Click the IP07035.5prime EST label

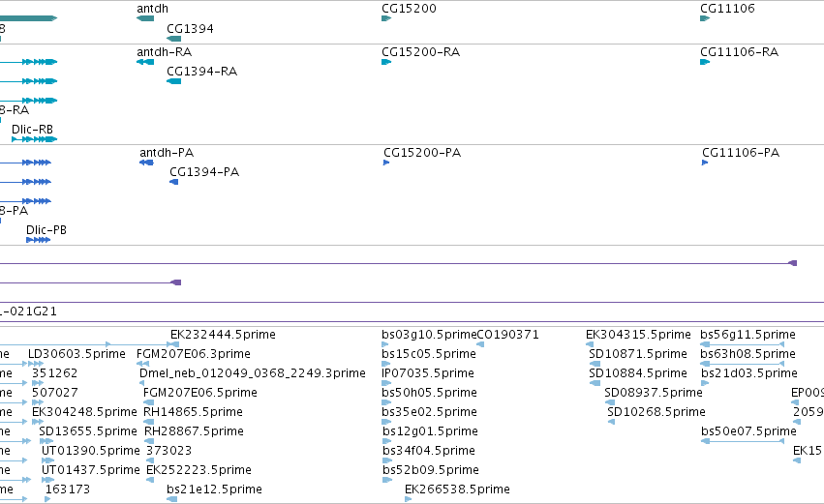(x=428, y=373)
